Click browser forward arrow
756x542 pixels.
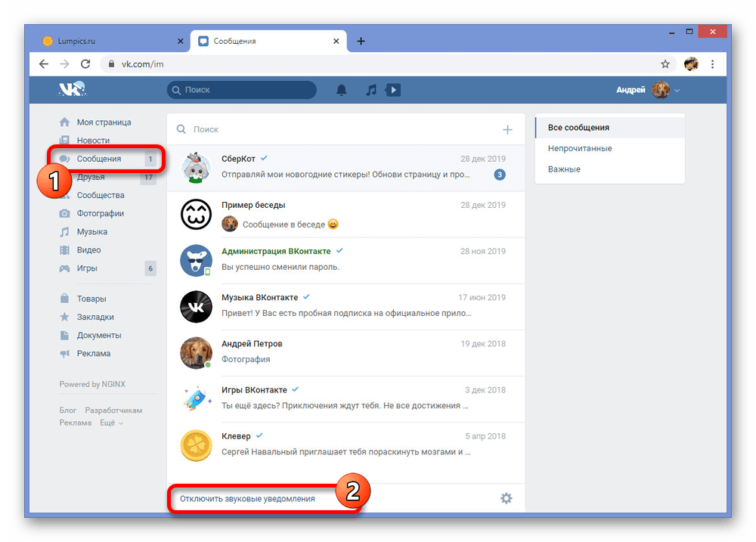click(x=64, y=63)
